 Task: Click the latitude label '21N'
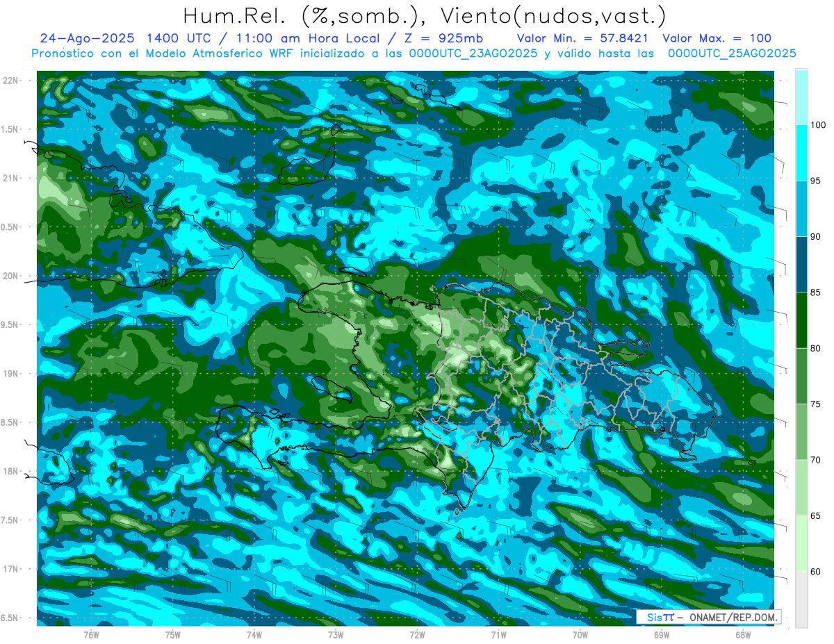tap(10, 178)
